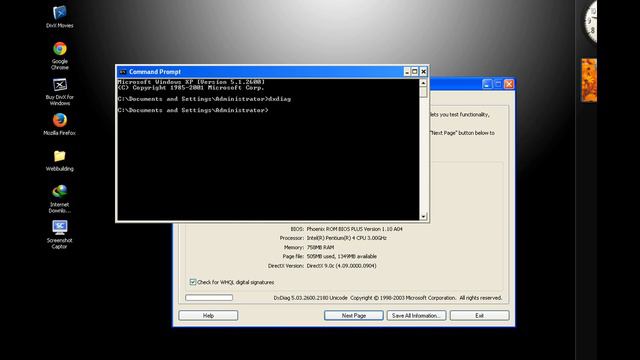The image size is (640, 360).
Task: Click the Exit button in DxDiag
Action: 480,316
